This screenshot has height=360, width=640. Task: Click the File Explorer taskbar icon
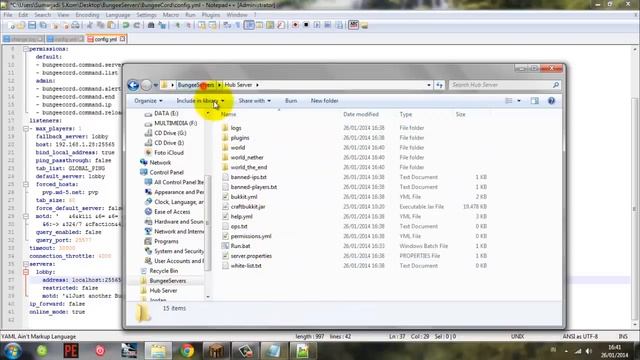[158, 351]
